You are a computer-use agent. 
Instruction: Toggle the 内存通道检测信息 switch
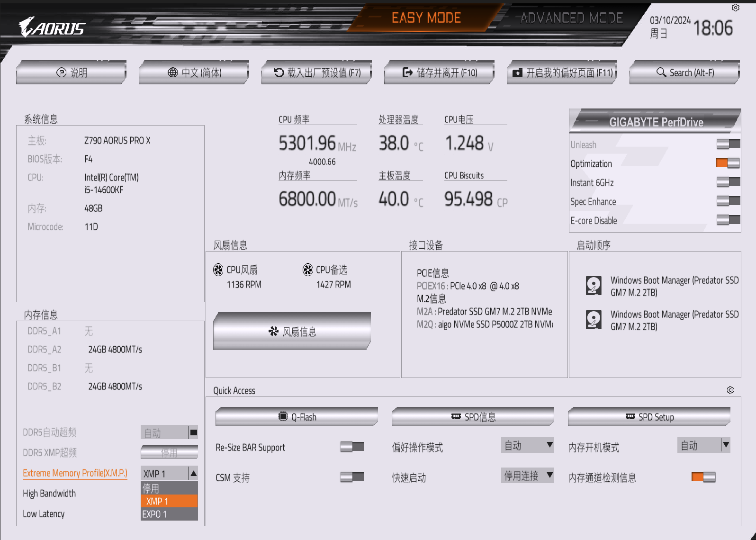click(x=703, y=477)
